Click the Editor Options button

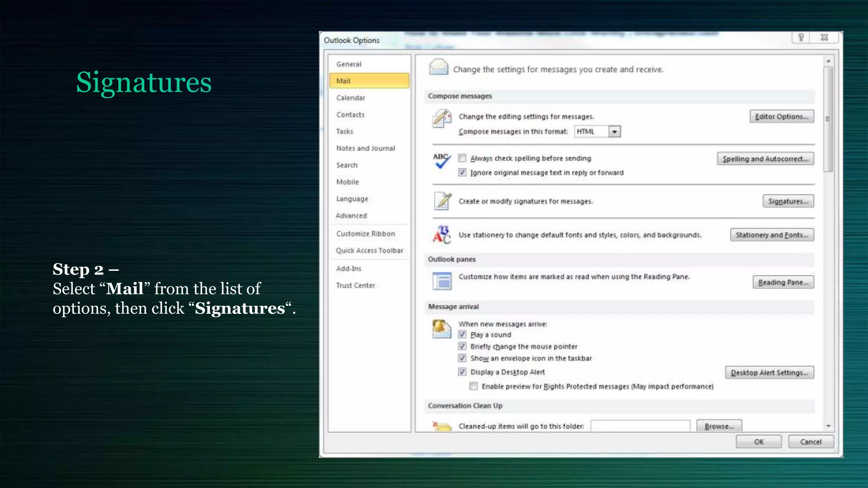point(782,116)
